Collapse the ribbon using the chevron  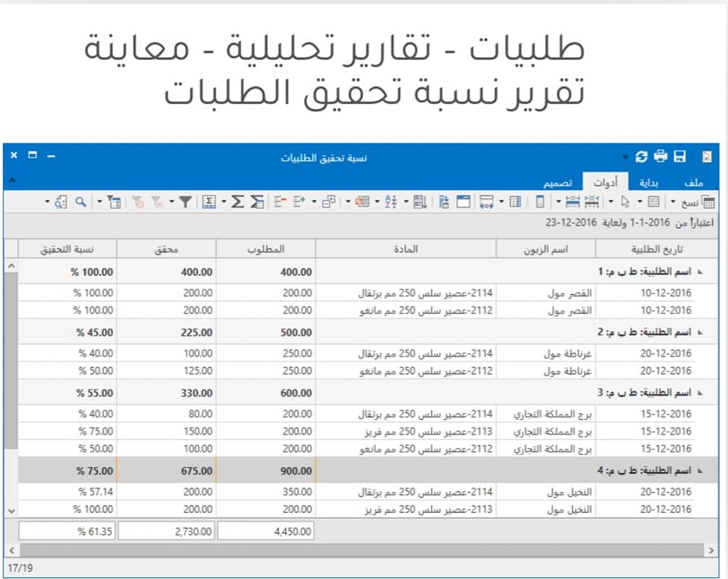[x=12, y=181]
